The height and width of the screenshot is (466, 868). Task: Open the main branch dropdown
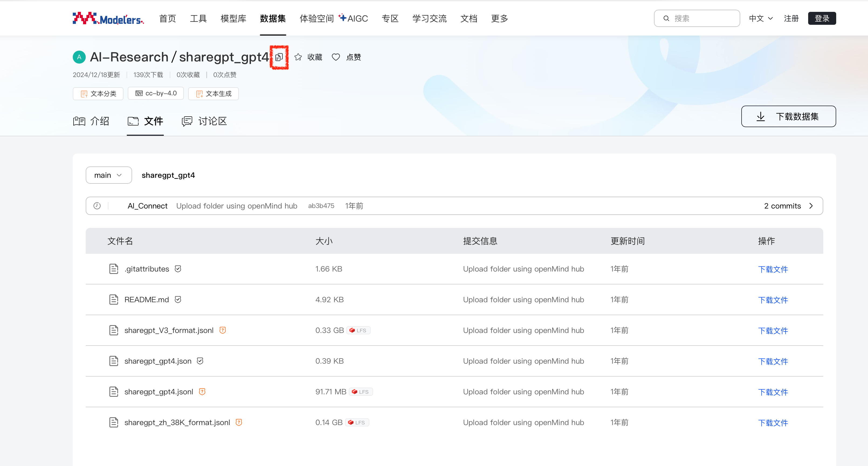click(108, 175)
